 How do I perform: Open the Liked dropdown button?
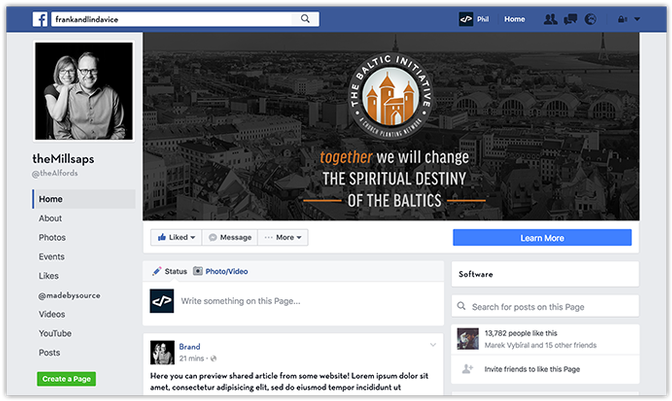(x=176, y=237)
